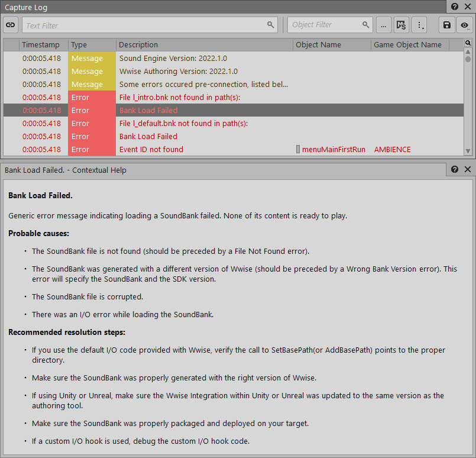
Task: Open help in the Contextual Help panel
Action: pyautogui.click(x=454, y=169)
